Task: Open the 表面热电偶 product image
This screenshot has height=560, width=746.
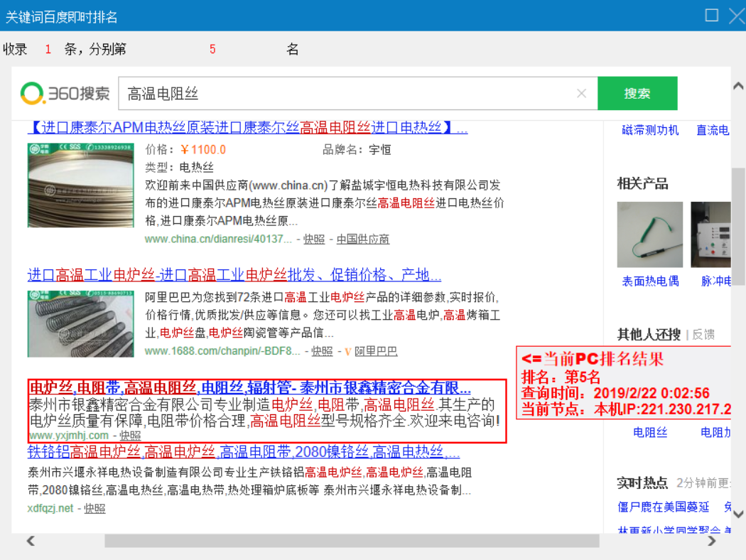Action: pos(650,235)
